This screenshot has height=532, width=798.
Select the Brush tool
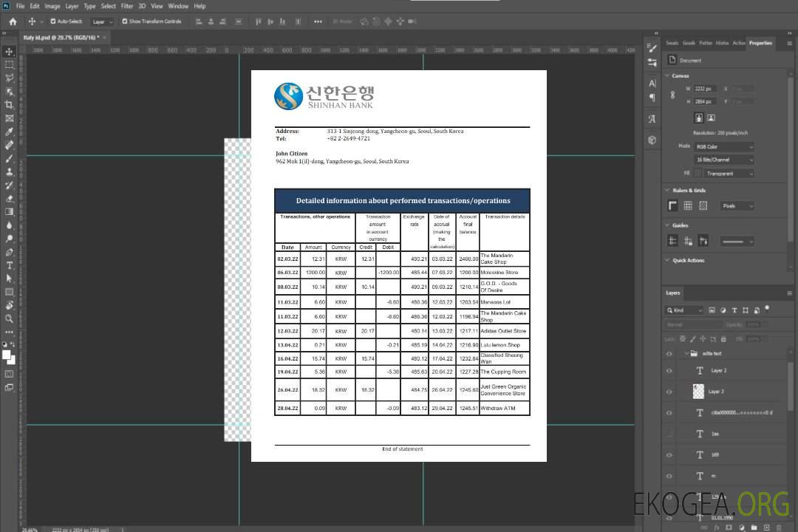point(9,158)
